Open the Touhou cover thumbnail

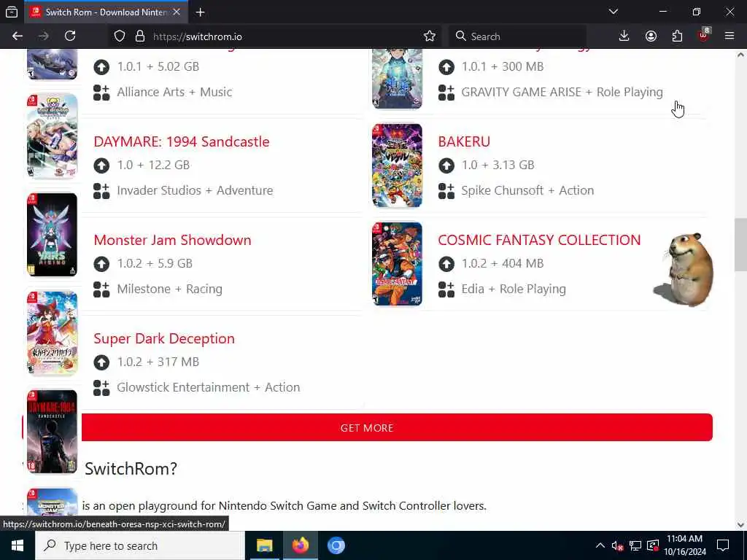tap(52, 332)
